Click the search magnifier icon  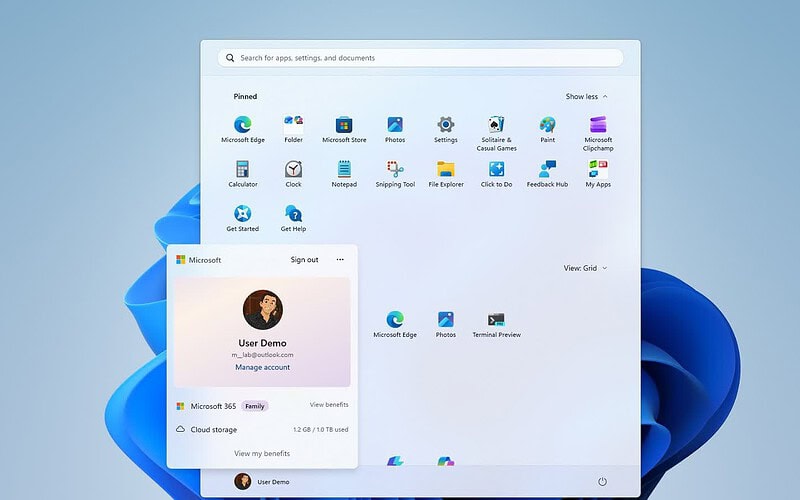(x=230, y=58)
